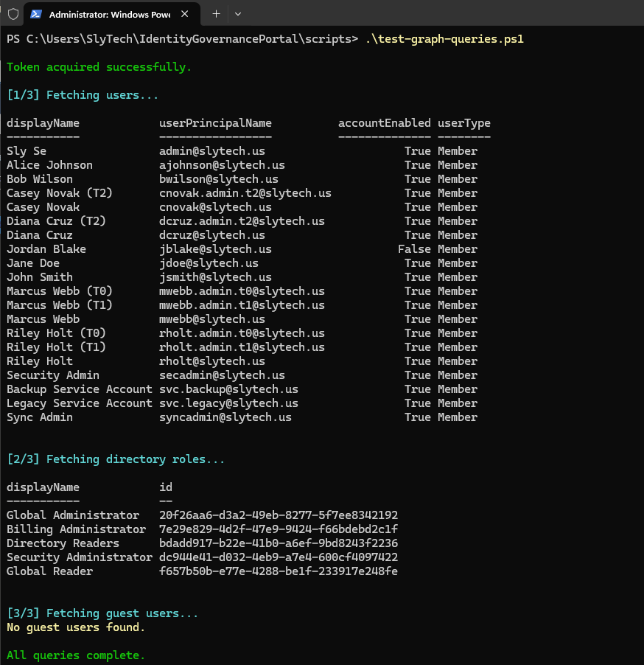Click 'Riley Holt (T1)' display name

click(56, 347)
